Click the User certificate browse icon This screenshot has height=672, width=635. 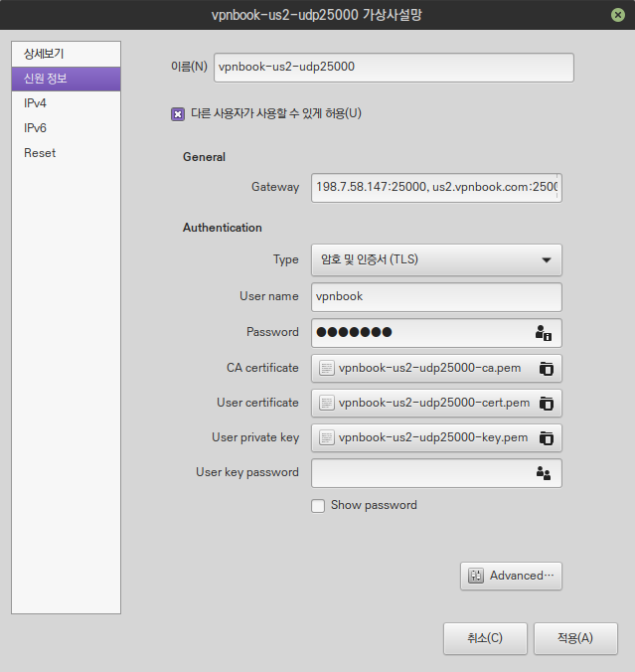pyautogui.click(x=546, y=404)
